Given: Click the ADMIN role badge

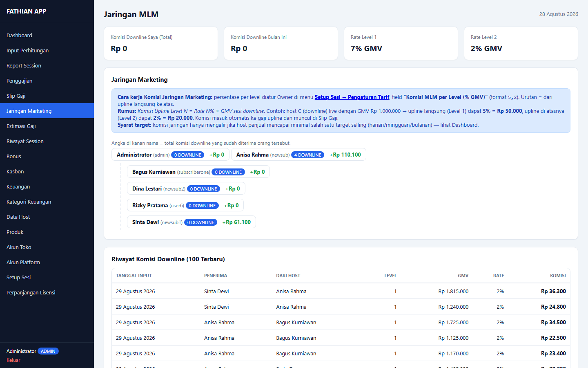Looking at the screenshot, I should (48, 351).
